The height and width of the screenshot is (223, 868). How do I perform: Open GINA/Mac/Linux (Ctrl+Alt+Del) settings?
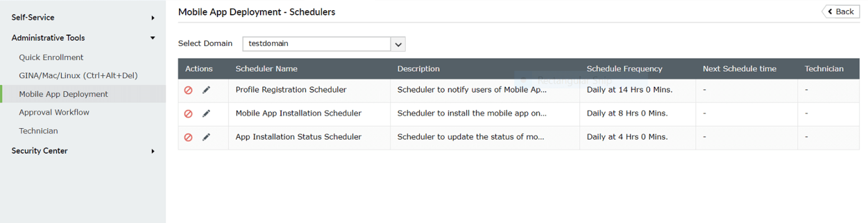tap(78, 76)
